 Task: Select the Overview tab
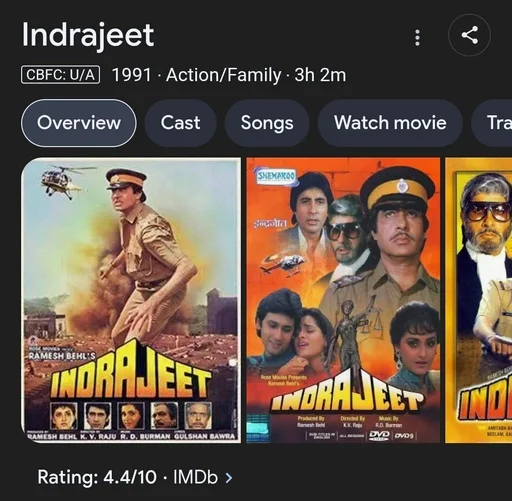(x=79, y=123)
